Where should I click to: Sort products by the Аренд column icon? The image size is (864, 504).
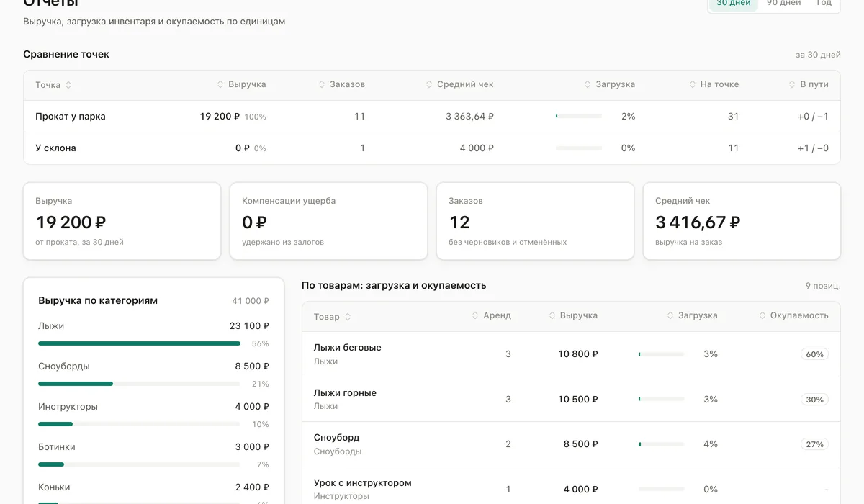pos(475,315)
